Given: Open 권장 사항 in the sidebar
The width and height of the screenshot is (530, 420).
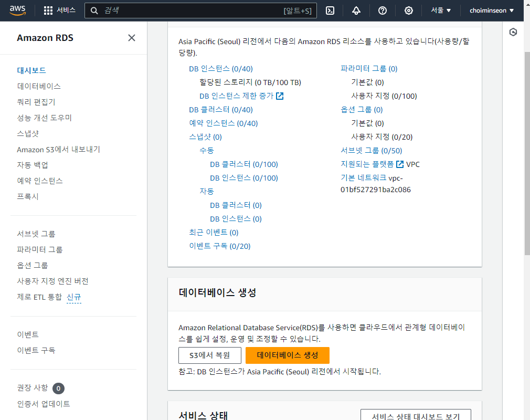Looking at the screenshot, I should tap(33, 388).
